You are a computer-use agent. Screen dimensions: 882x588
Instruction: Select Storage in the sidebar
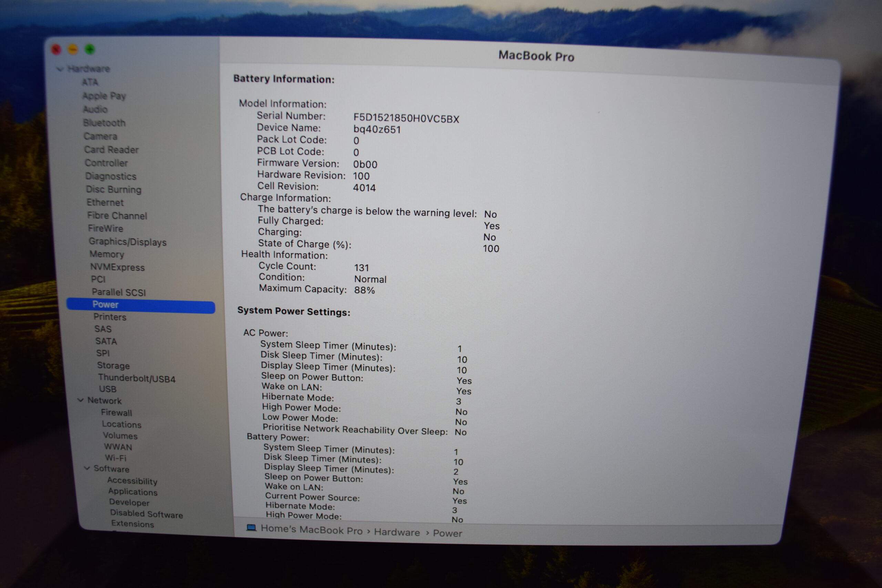113,365
